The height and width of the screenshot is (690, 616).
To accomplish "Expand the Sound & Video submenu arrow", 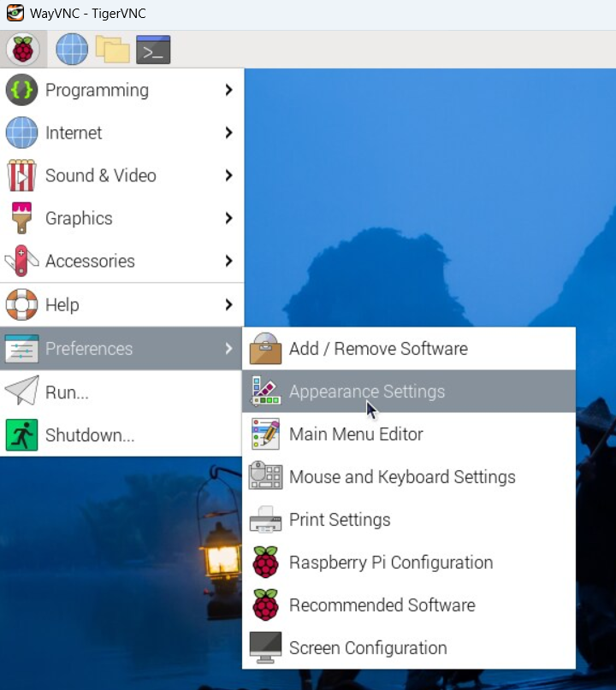I will pos(228,175).
